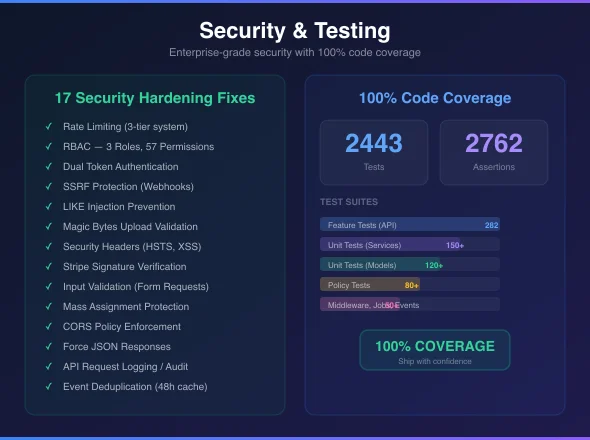Click the Force JSON Responses text
The height and width of the screenshot is (440, 590).
click(117, 346)
